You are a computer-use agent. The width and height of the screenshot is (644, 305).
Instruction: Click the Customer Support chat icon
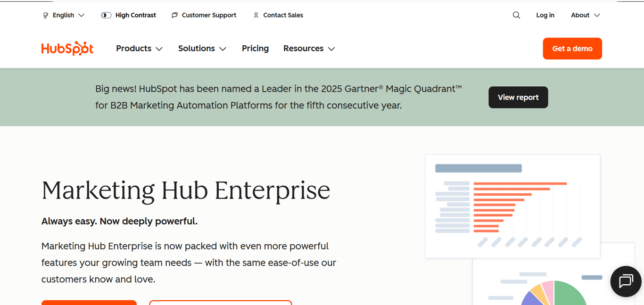pyautogui.click(x=174, y=15)
